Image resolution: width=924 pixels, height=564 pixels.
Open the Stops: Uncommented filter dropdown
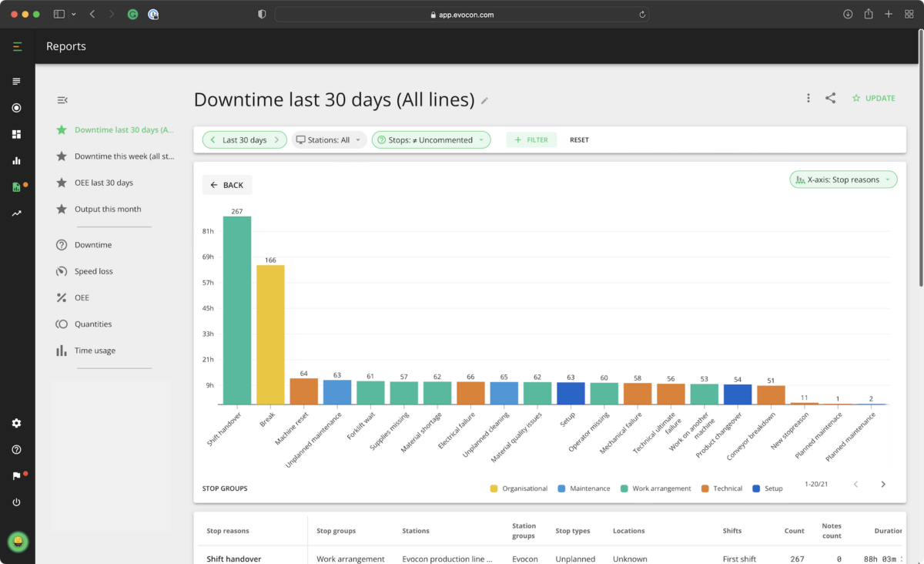point(431,139)
